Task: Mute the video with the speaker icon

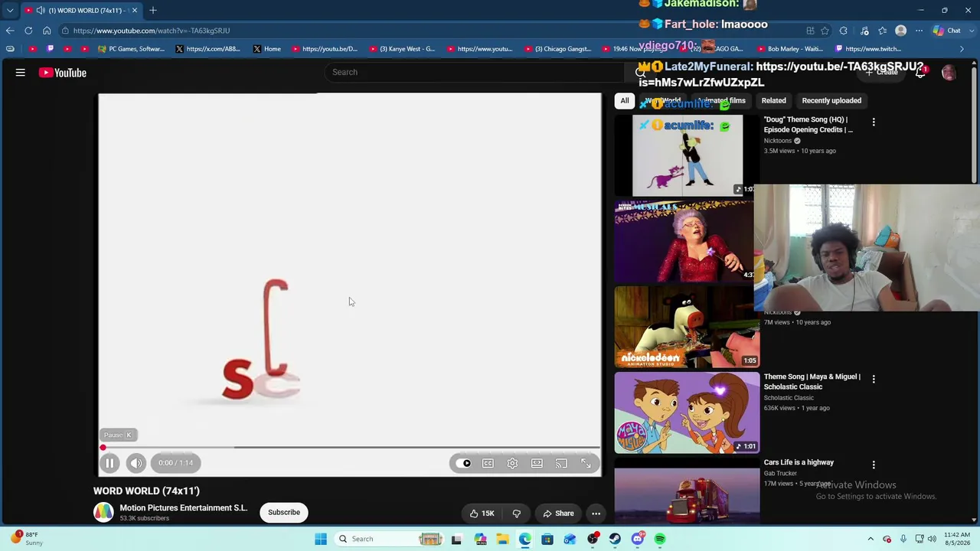Action: point(136,463)
